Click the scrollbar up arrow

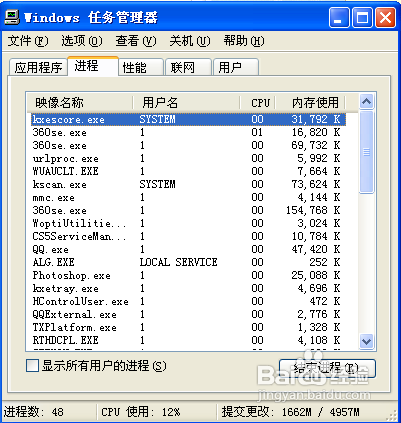(x=367, y=101)
